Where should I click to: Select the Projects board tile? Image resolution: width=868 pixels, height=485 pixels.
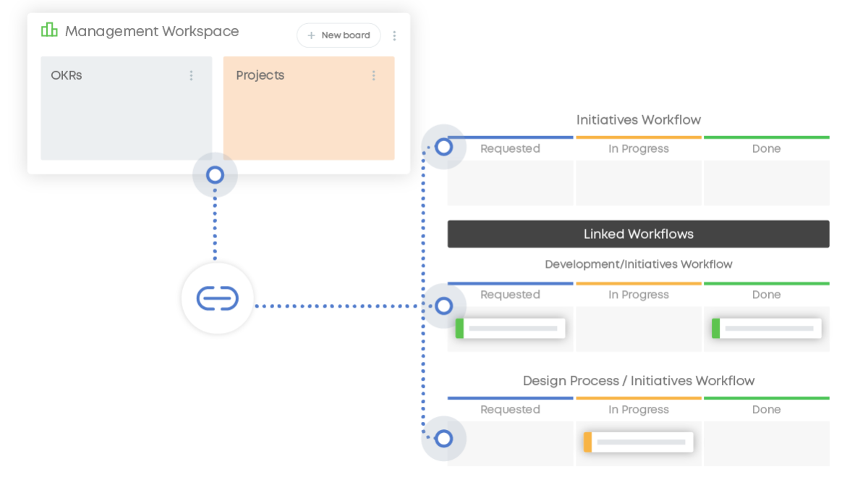click(308, 116)
